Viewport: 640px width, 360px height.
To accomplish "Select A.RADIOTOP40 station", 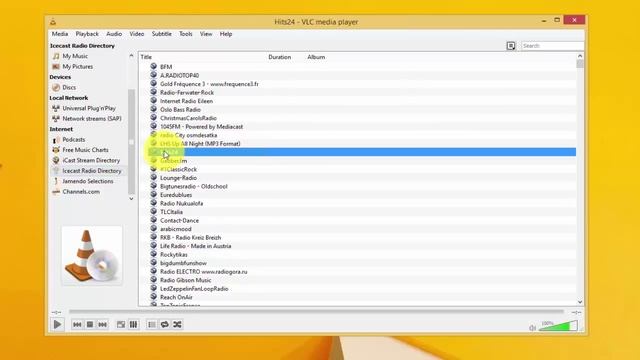I will (x=180, y=76).
